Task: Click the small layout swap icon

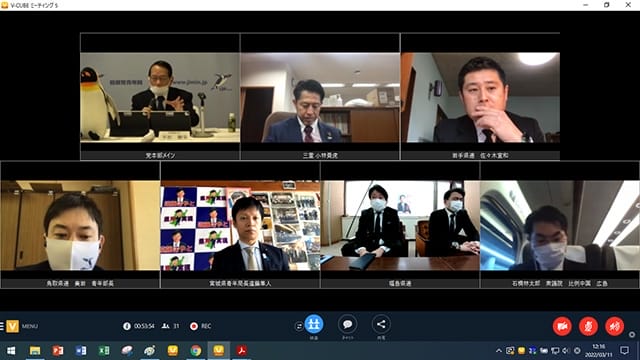Action: [299, 326]
